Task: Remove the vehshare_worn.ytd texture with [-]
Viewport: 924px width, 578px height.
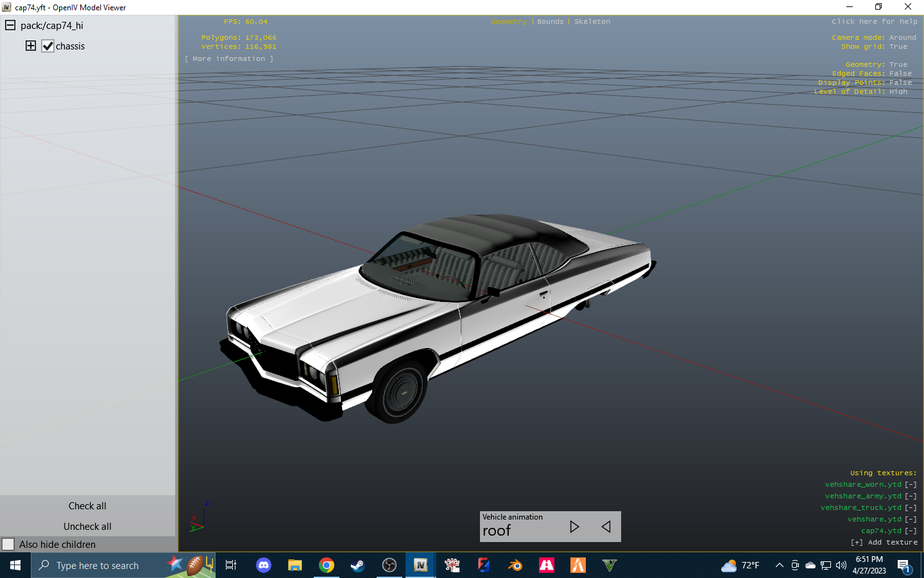Action: pyautogui.click(x=911, y=485)
